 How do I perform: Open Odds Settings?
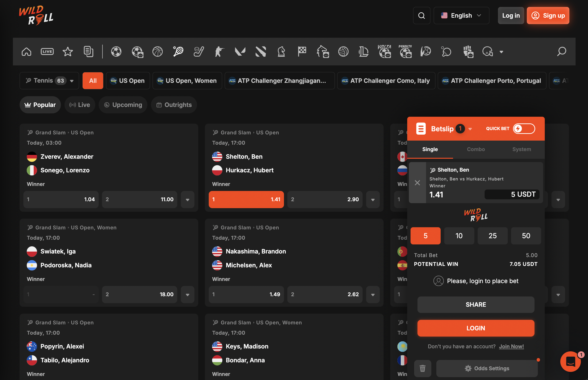[x=487, y=368]
